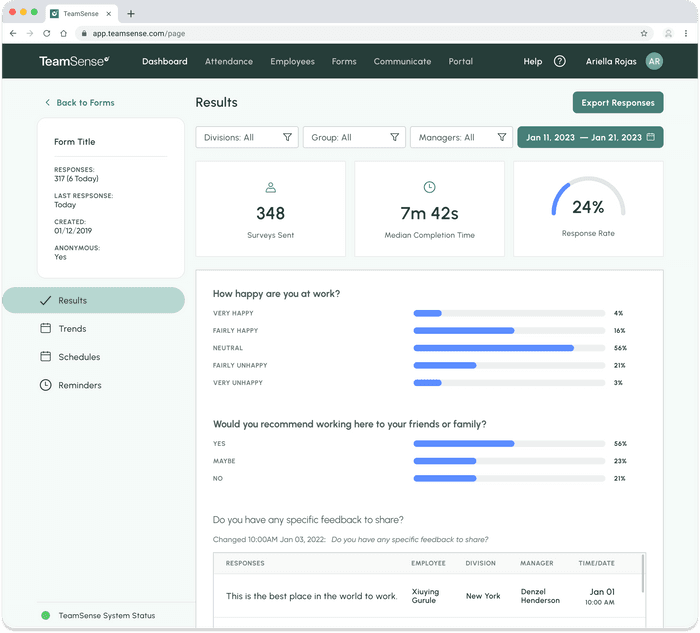Go to the Dashboard menu
Viewport: 700px width, 633px height.
(165, 61)
